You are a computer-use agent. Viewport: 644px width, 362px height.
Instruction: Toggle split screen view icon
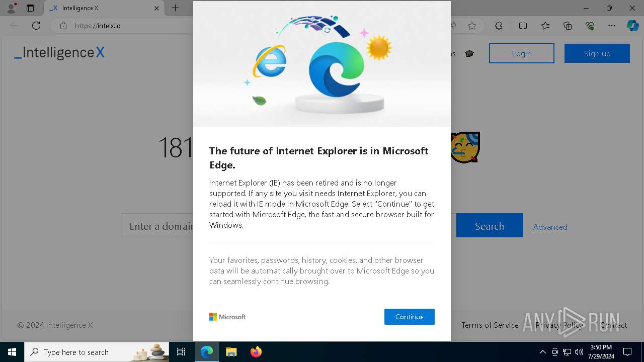click(x=523, y=26)
